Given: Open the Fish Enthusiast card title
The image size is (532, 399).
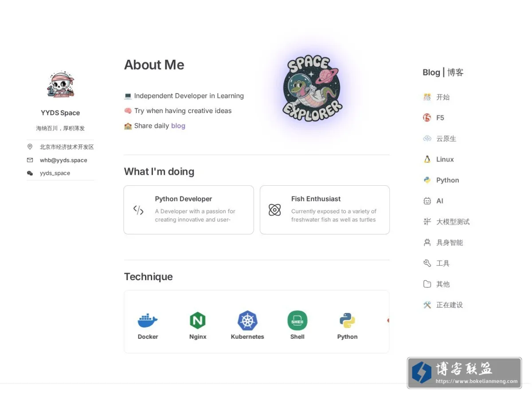Looking at the screenshot, I should (316, 199).
